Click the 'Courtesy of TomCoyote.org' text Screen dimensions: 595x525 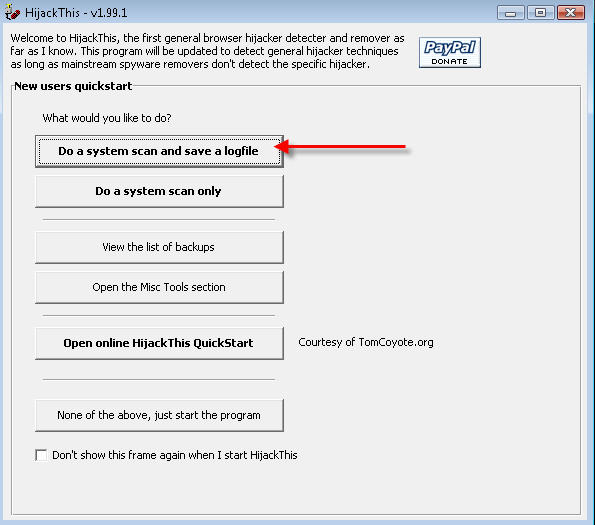point(366,342)
